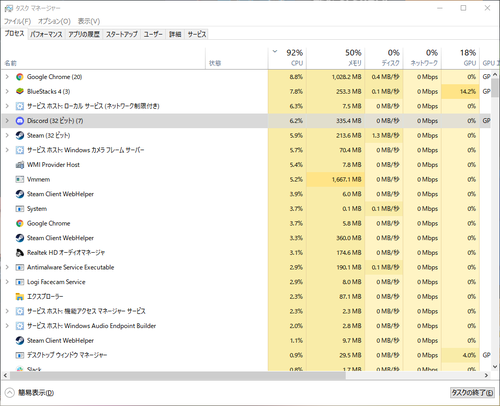
Task: Expand the Steam (32 ビット) process
Action: (7, 136)
